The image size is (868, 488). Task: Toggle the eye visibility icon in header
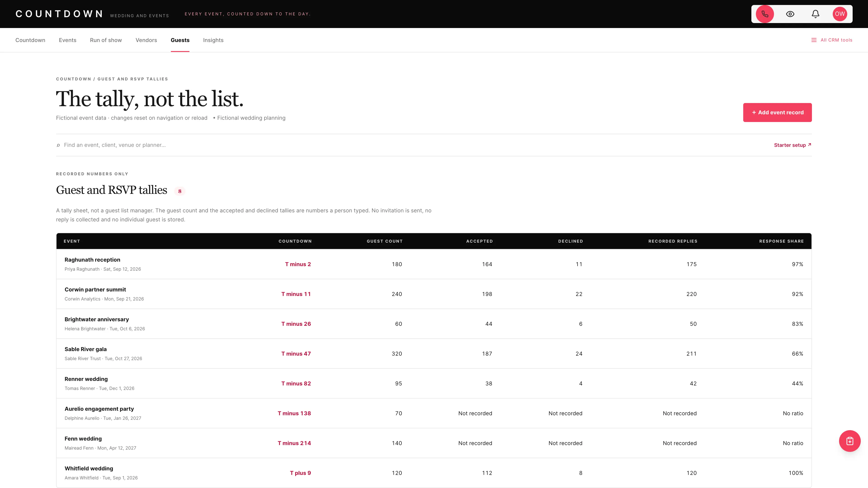790,14
